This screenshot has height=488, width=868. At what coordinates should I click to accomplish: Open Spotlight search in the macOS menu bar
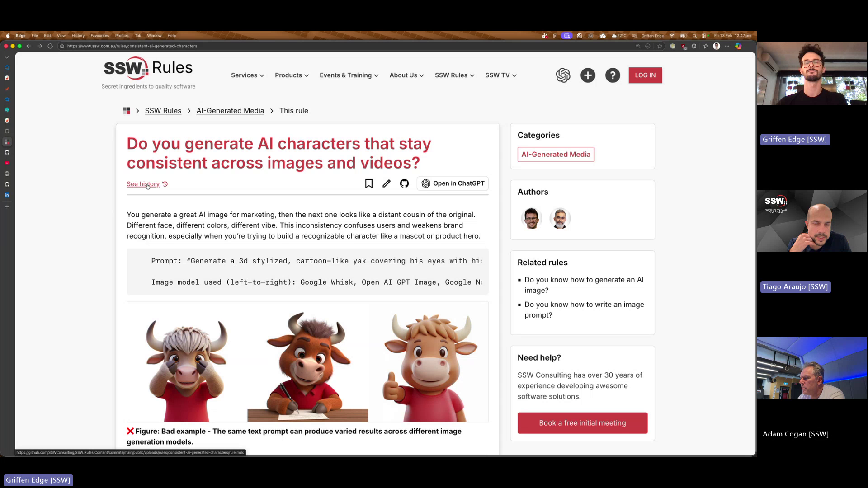click(695, 36)
